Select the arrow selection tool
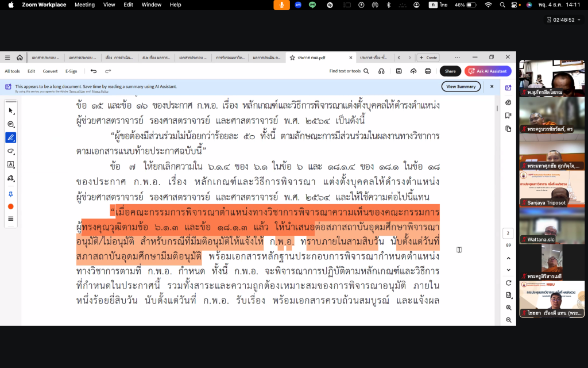 [x=11, y=110]
